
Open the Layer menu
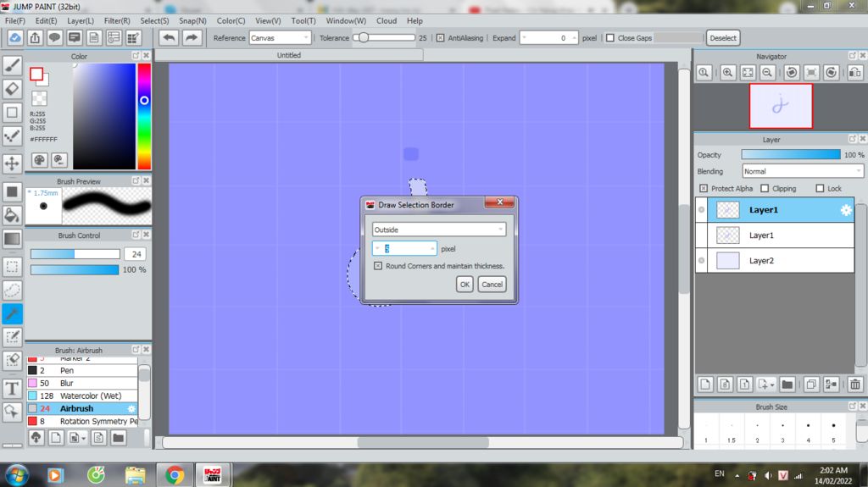click(x=81, y=21)
